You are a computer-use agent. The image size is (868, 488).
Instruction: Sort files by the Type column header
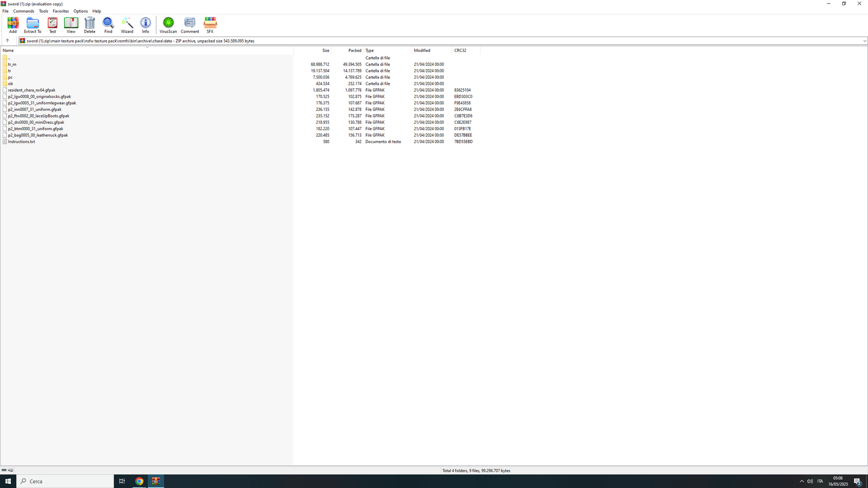(387, 50)
